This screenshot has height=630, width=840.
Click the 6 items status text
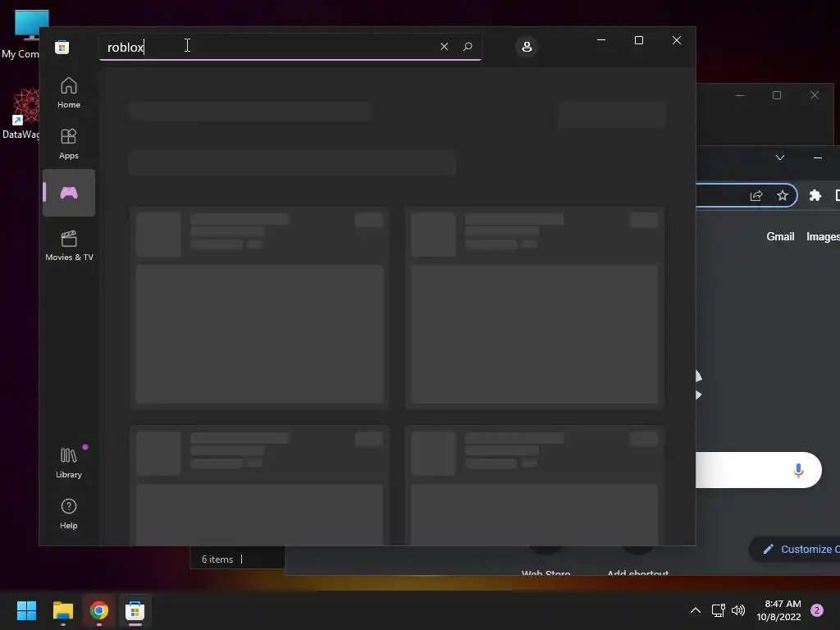click(x=217, y=559)
